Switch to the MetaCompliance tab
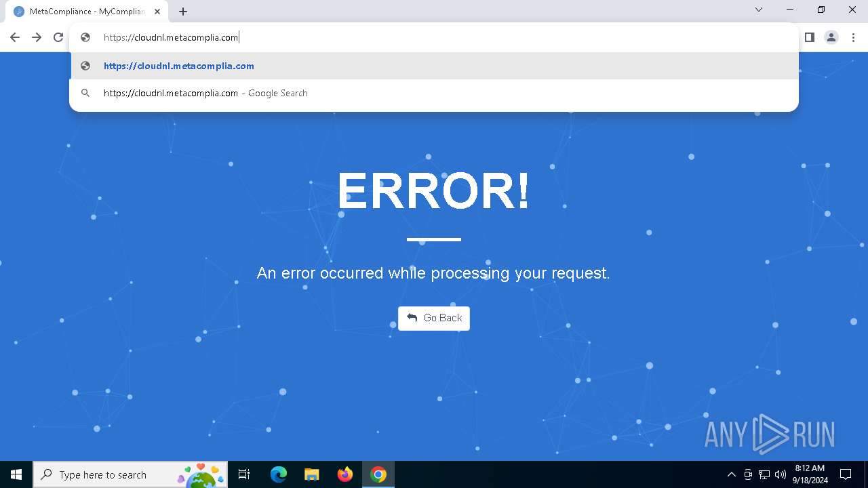Image resolution: width=868 pixels, height=488 pixels. click(87, 12)
